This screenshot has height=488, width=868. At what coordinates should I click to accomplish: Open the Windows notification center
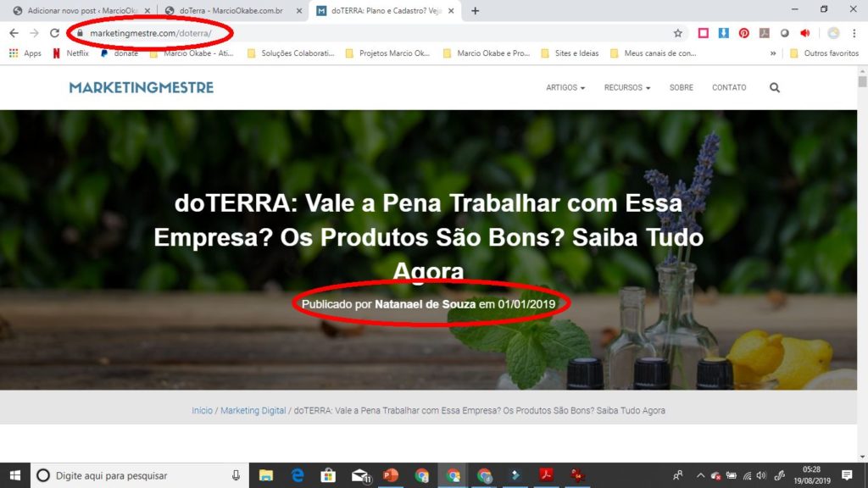point(847,475)
